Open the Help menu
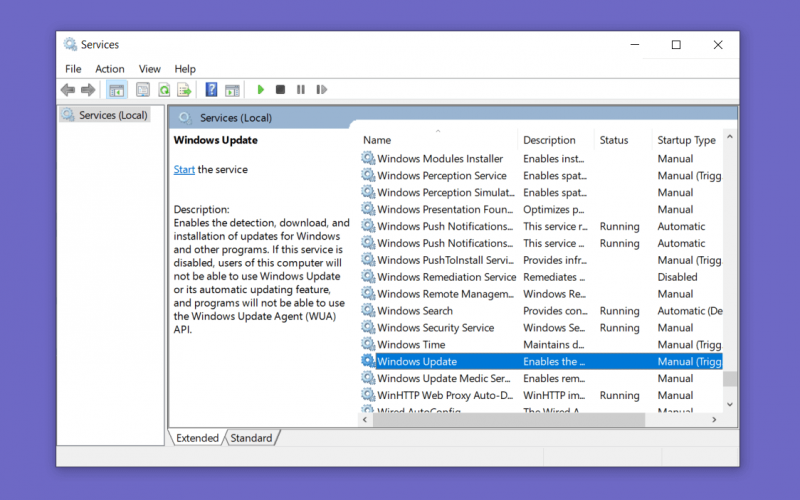 pos(185,69)
